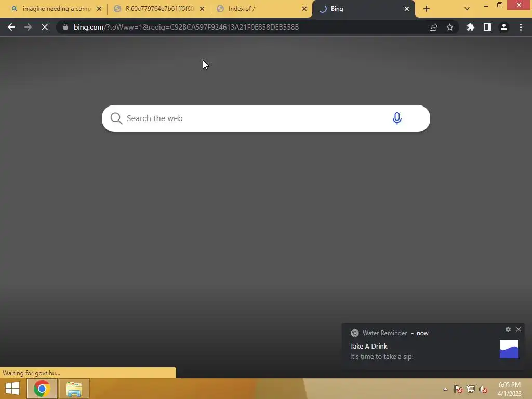Open File Explorer from taskbar
532x399 pixels.
[74, 389]
